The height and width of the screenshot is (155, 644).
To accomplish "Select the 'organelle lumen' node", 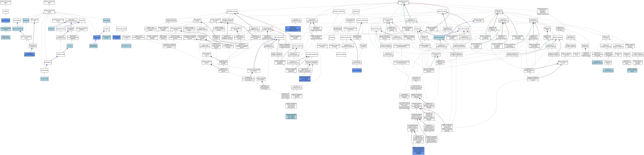I will click(x=61, y=29).
